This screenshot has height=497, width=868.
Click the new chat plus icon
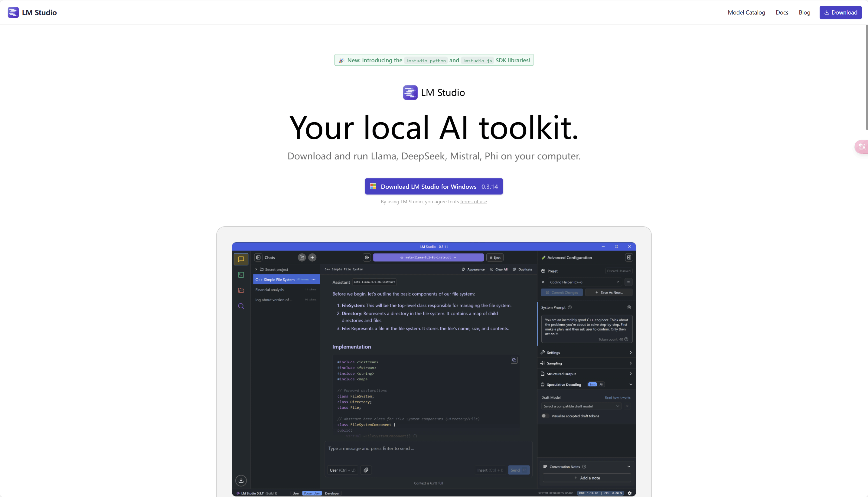coord(312,257)
